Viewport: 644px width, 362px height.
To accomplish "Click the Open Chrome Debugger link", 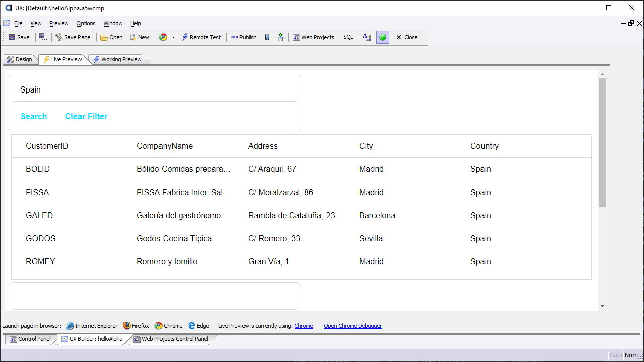I will 353,326.
